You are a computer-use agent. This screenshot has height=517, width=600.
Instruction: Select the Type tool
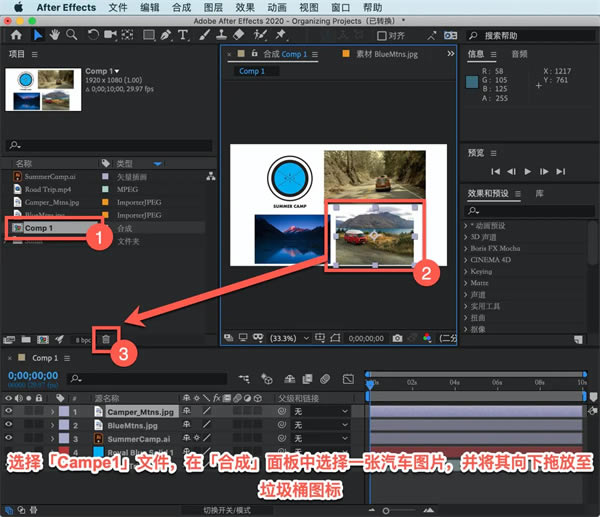183,35
